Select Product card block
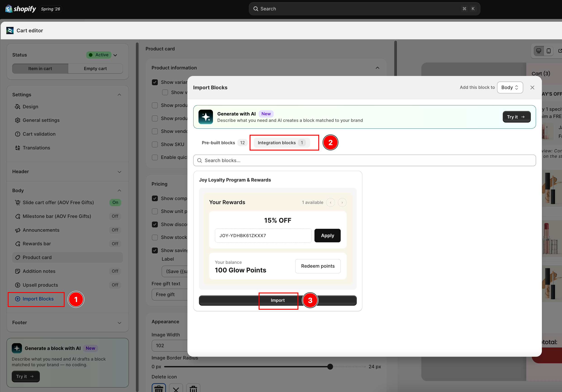Screen dimensions: 562x392 point(67,257)
